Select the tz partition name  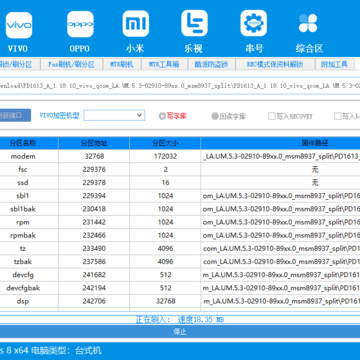tap(23, 248)
